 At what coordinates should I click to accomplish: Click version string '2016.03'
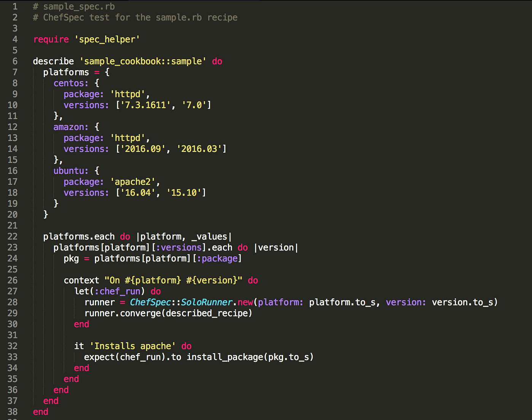click(199, 149)
